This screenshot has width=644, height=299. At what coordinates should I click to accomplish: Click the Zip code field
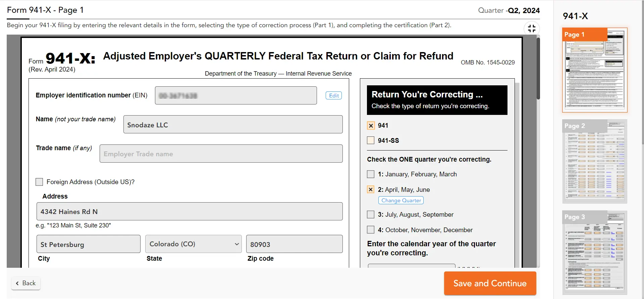click(x=294, y=244)
